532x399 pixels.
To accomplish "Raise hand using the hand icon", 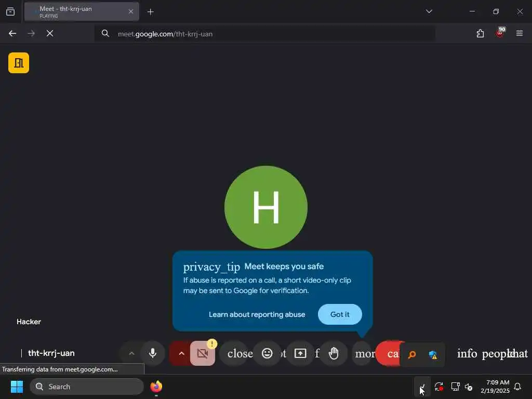I will click(334, 353).
